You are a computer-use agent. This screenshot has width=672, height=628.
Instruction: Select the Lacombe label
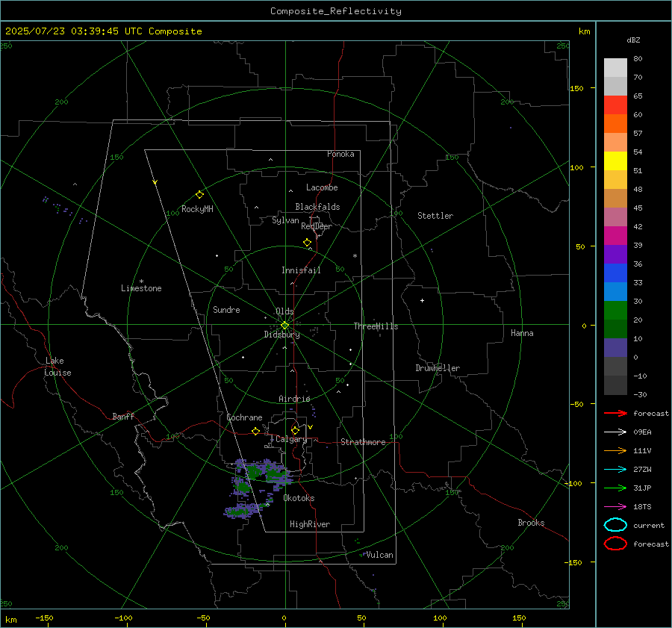pyautogui.click(x=322, y=187)
